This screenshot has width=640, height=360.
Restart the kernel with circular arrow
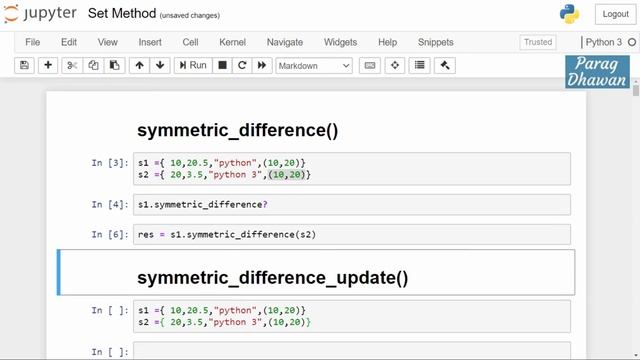tap(242, 65)
